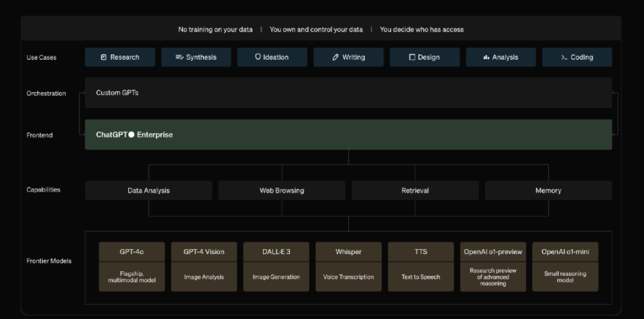644x319 pixels.
Task: Select the Design use case tile
Action: tap(425, 57)
